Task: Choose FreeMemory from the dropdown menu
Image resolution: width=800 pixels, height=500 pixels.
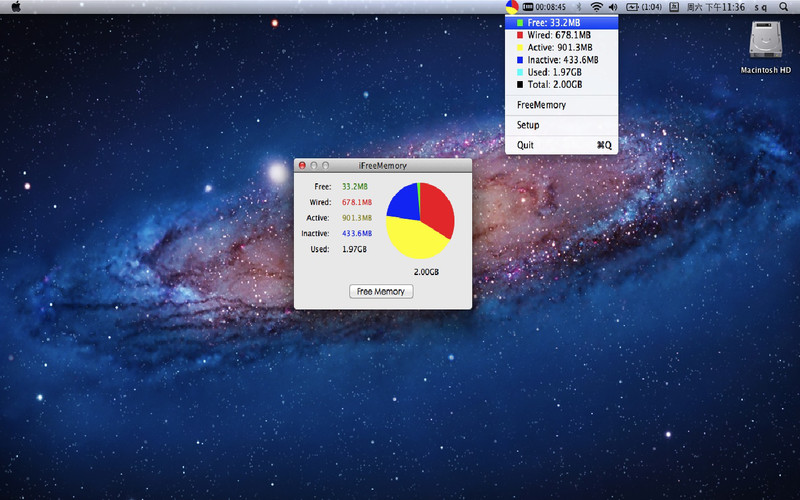Action: click(x=561, y=105)
